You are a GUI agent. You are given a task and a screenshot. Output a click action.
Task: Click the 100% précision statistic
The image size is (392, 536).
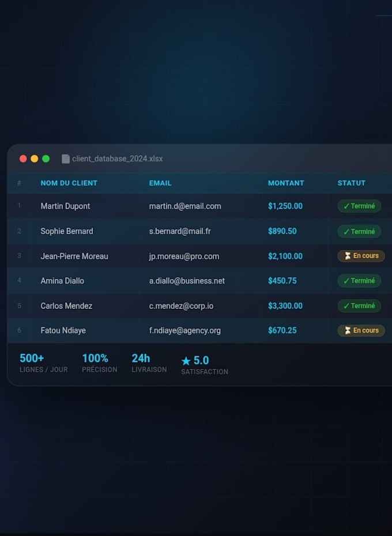click(x=100, y=363)
